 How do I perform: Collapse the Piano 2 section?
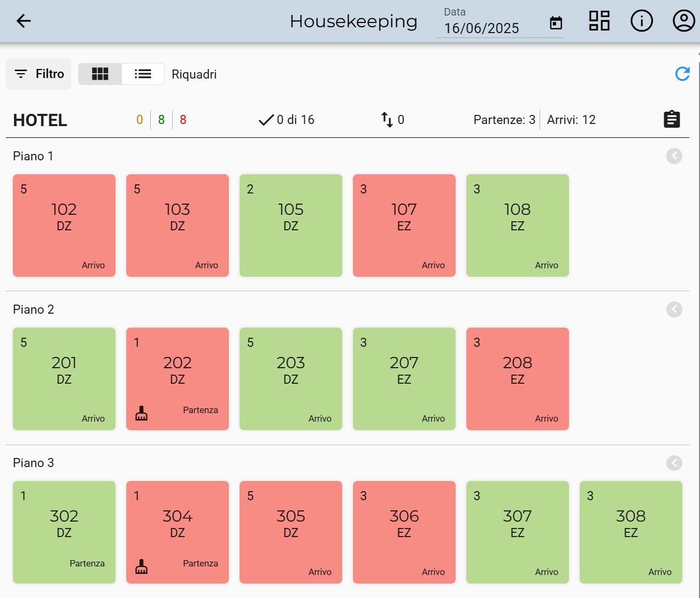click(x=674, y=309)
